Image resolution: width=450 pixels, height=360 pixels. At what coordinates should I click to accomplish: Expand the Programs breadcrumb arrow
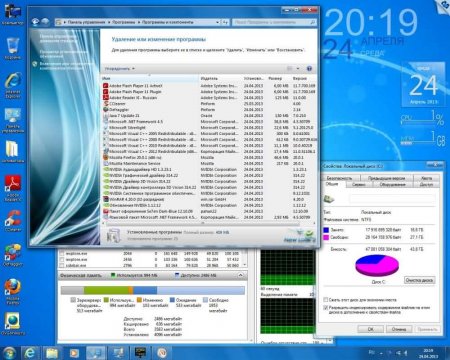(139, 22)
